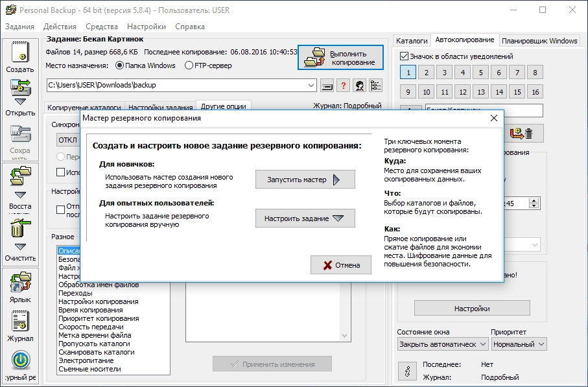Select autocopy slot button 5
The image size is (588, 387).
click(481, 73)
